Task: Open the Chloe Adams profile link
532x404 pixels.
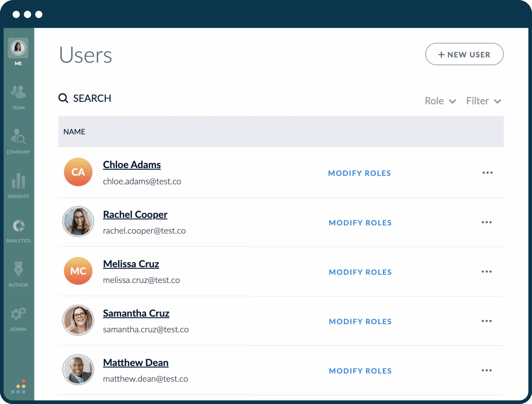Action: point(132,165)
